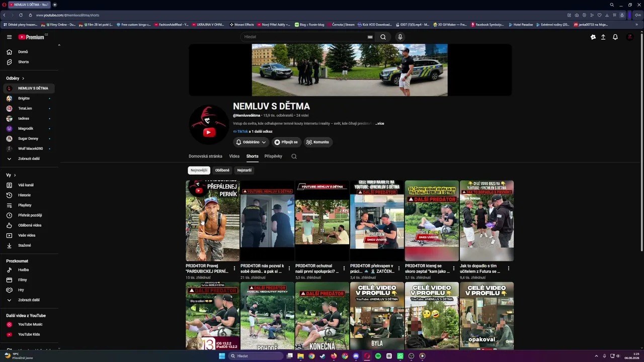This screenshot has width=644, height=362.
Task: Click the Windows Start button
Action: [x=221, y=356]
